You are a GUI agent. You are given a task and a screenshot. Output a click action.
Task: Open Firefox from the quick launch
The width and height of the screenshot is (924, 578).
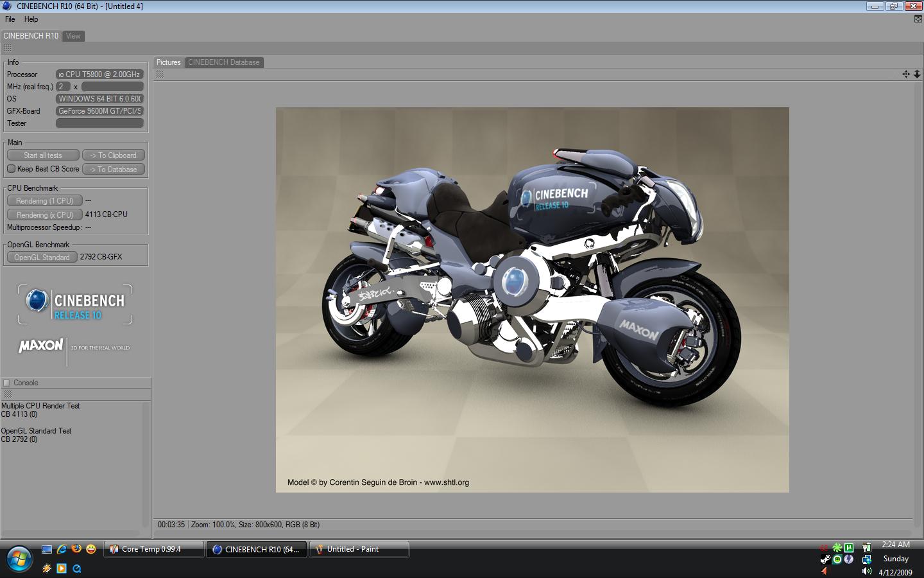click(76, 549)
